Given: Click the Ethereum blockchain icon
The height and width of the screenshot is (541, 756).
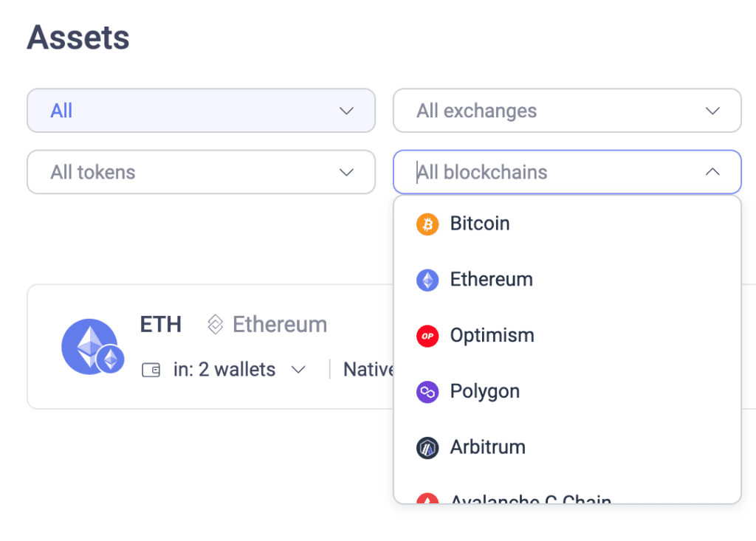Looking at the screenshot, I should (427, 280).
